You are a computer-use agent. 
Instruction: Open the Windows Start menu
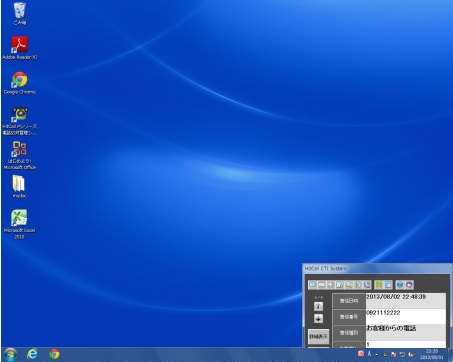point(10,354)
